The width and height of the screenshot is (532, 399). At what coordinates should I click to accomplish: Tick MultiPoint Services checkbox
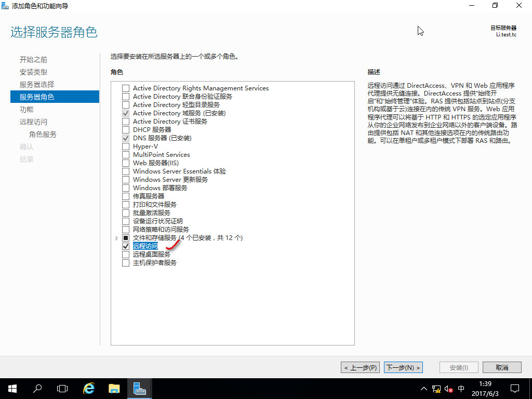[126, 155]
